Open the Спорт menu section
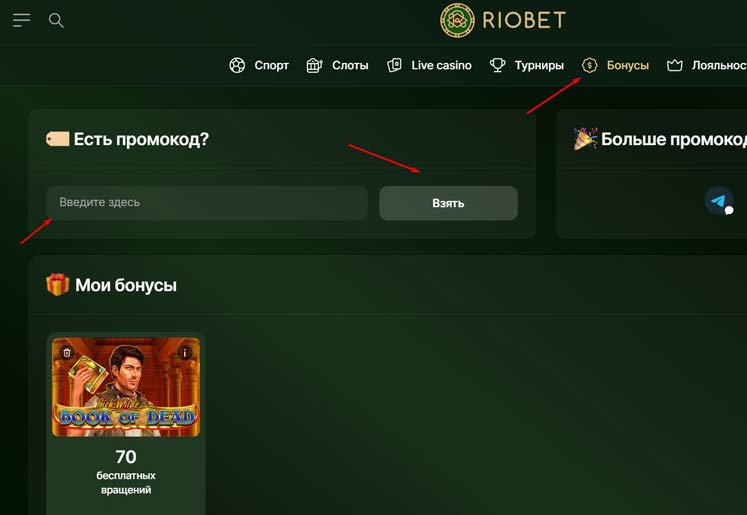This screenshot has height=515, width=747. (272, 65)
